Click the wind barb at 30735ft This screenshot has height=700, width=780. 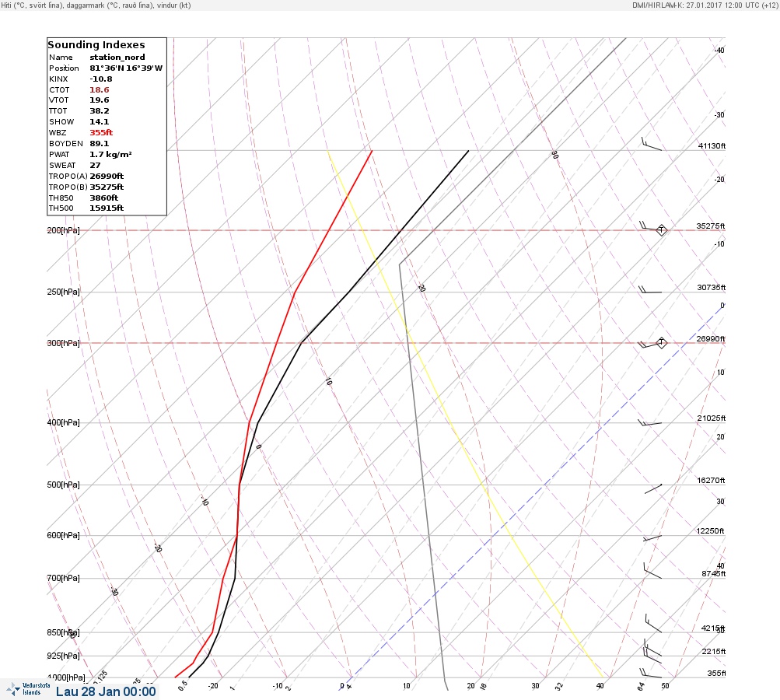[x=650, y=289]
